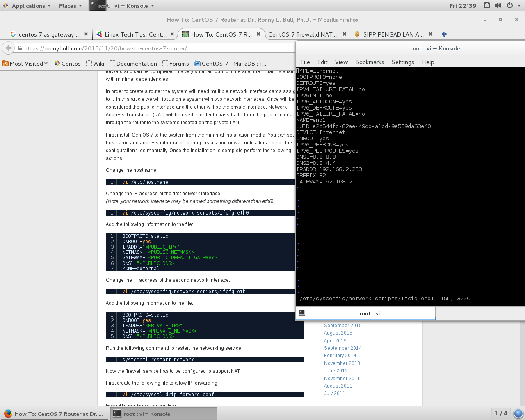Click the volume speaker icon in top panel
The width and height of the screenshot is (525, 420).
pyautogui.click(x=498, y=5)
